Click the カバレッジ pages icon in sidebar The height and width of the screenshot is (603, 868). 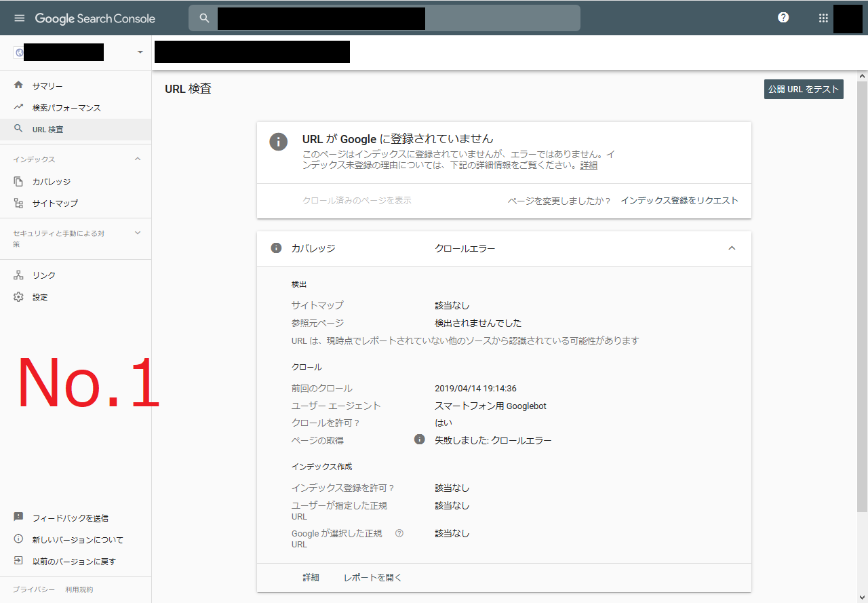18,181
